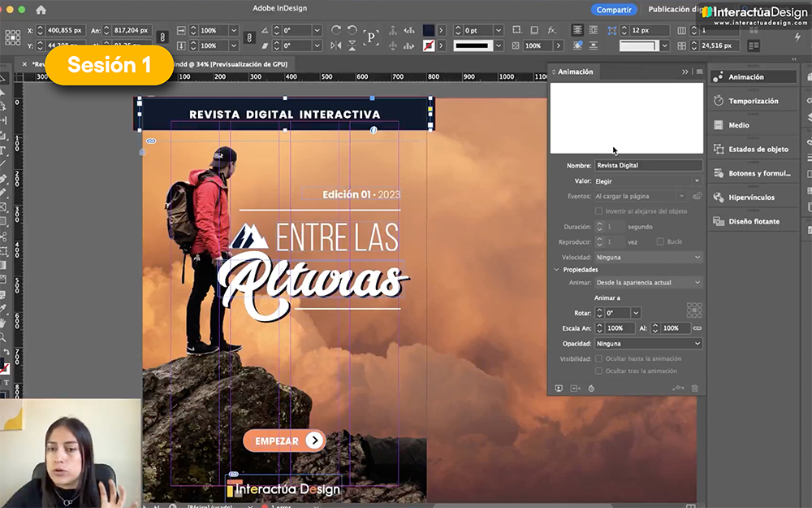Click the drop shadow icon
Screen dimensions: 812x508
[x=534, y=30]
